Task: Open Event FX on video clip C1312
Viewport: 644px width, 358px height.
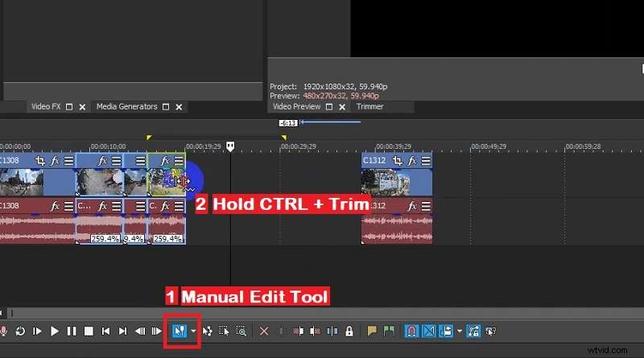Action: 412,161
